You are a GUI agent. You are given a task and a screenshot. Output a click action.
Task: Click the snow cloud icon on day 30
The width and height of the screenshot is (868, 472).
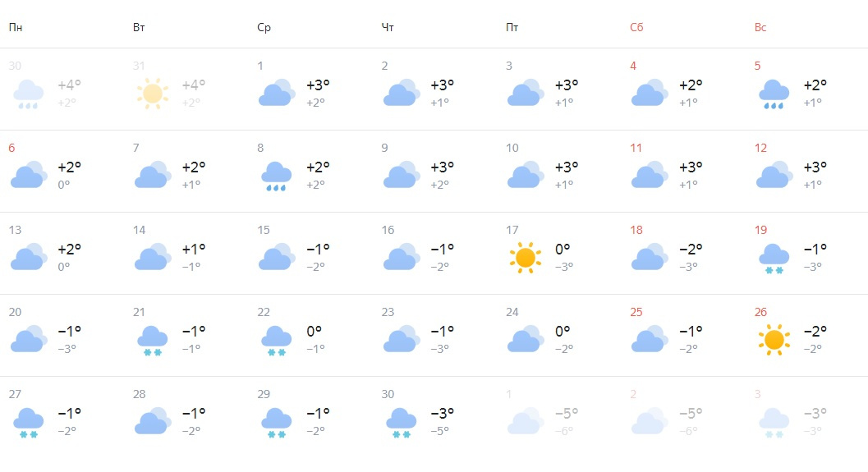401,422
